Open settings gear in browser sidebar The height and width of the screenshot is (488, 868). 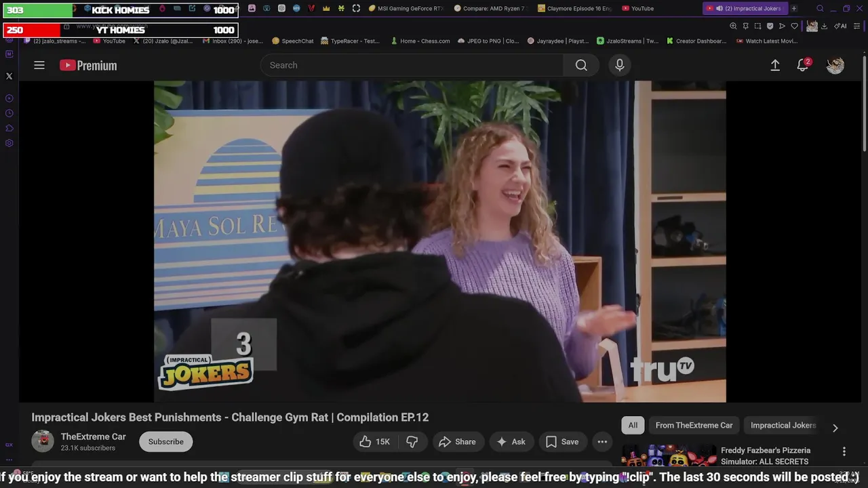(9, 143)
